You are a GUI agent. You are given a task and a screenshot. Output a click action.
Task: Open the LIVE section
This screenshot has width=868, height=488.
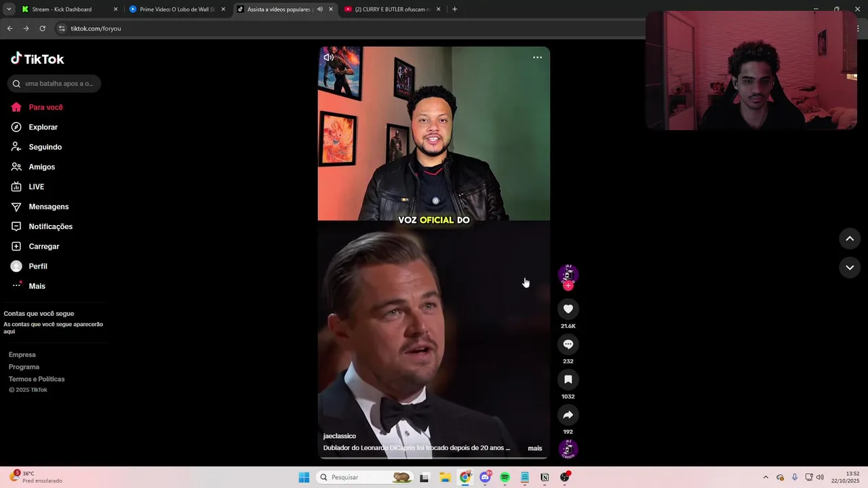pyautogui.click(x=28, y=186)
